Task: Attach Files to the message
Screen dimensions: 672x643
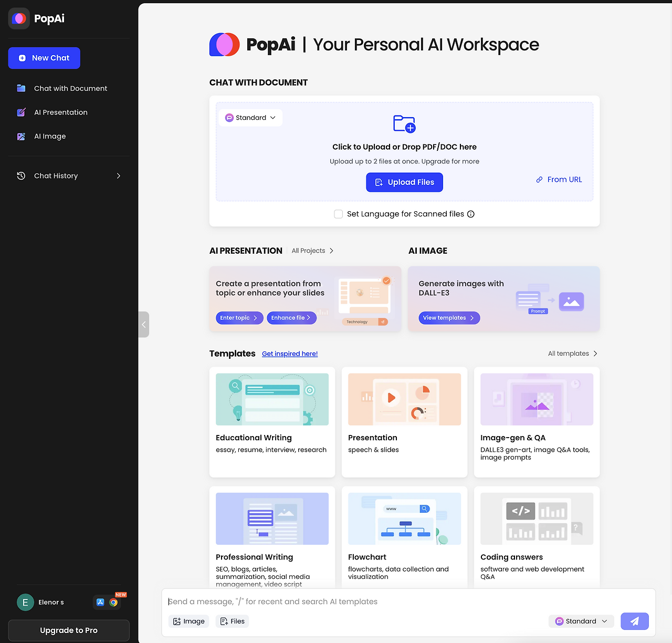Action: coord(233,621)
